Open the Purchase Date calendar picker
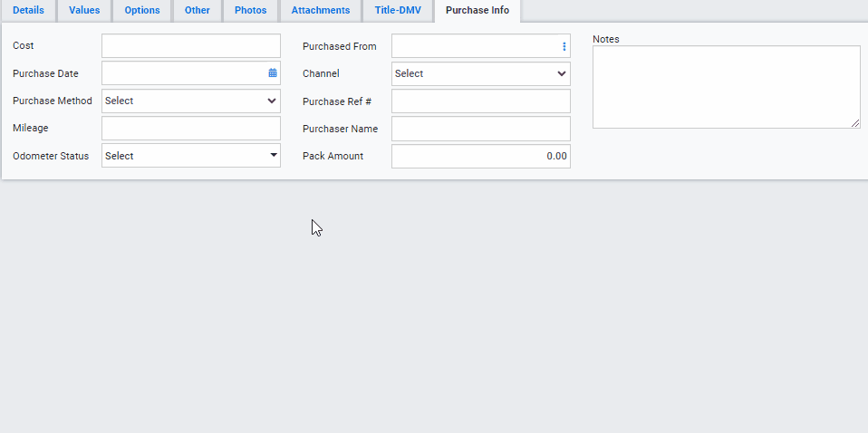 [x=272, y=72]
